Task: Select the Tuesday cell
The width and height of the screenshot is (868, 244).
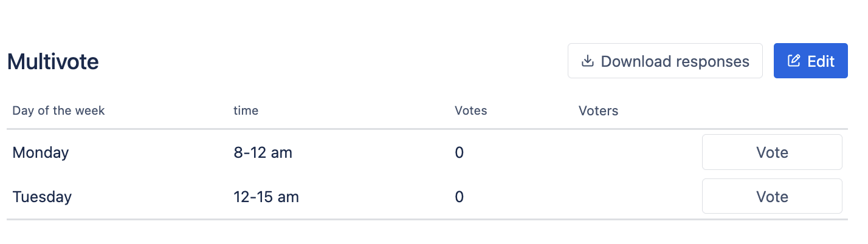Action: pyautogui.click(x=42, y=197)
